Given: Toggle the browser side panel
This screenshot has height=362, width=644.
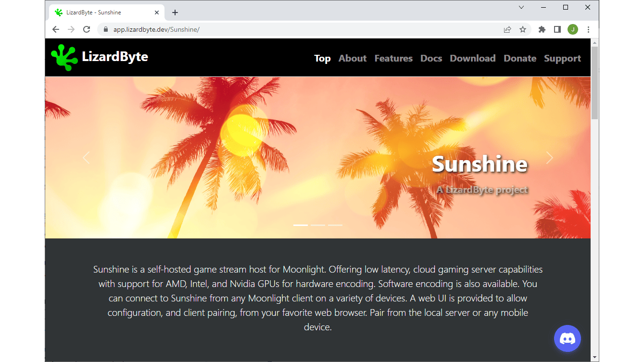Looking at the screenshot, I should pos(557,29).
